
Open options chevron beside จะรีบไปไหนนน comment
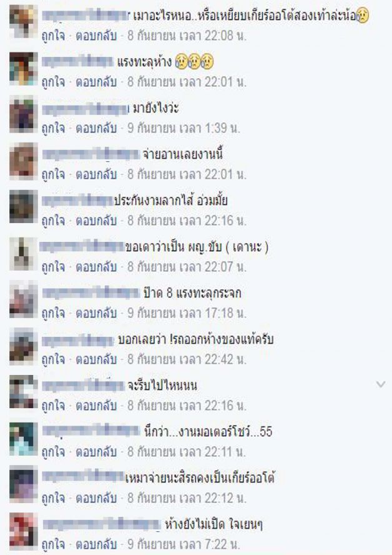coord(381,384)
